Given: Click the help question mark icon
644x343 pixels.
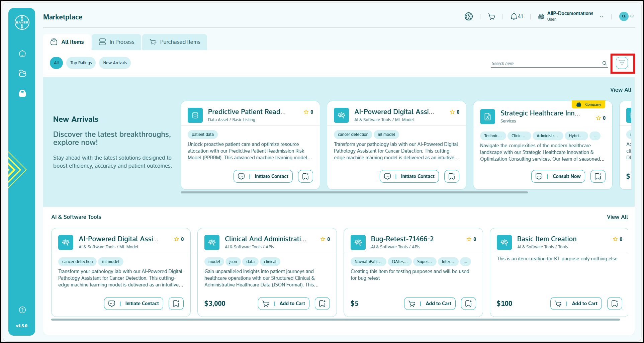Looking at the screenshot, I should 22,310.
